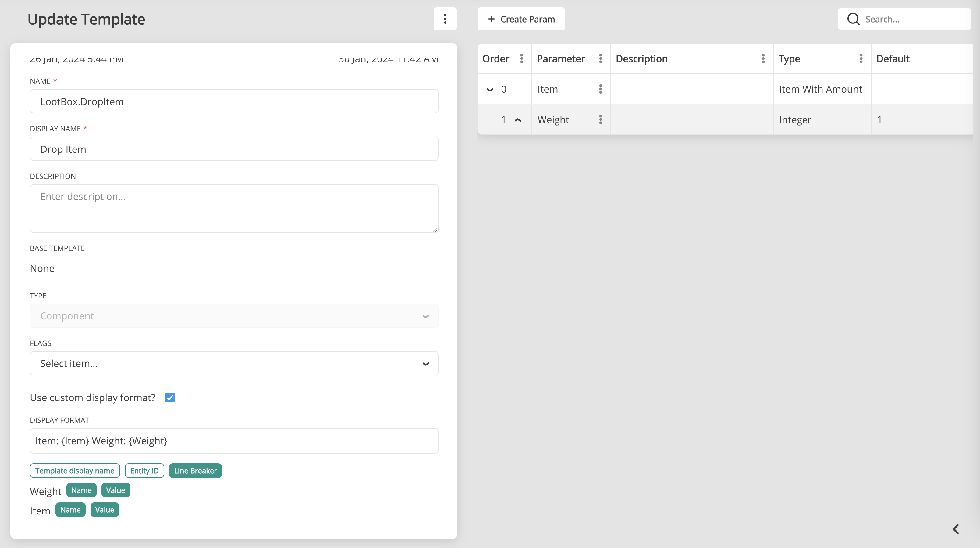Open the Flags select dropdown

pos(234,363)
